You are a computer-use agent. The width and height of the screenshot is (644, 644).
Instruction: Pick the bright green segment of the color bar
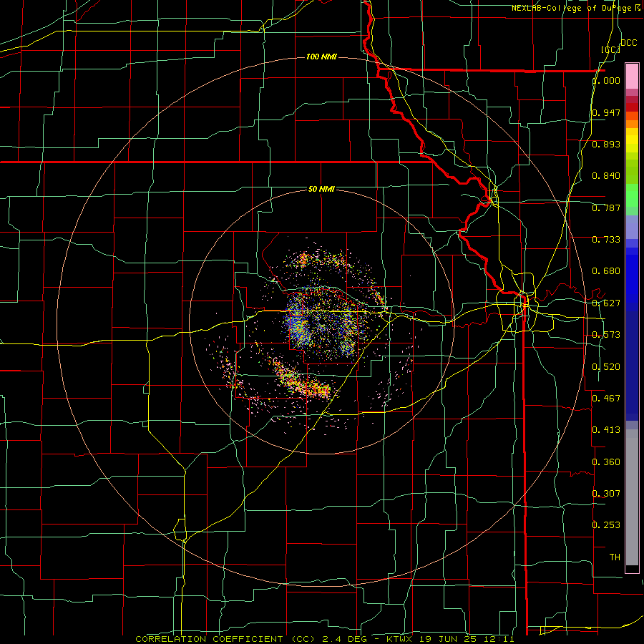click(x=632, y=195)
